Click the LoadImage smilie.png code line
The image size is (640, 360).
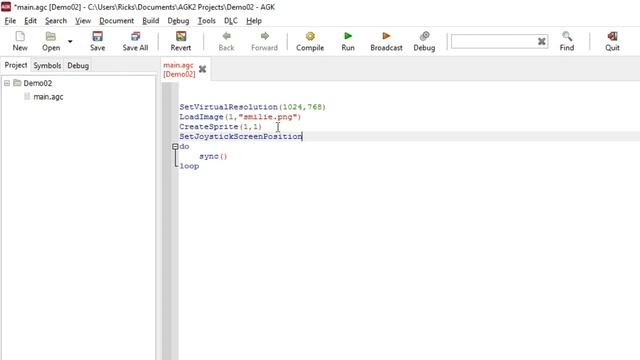tap(240, 117)
